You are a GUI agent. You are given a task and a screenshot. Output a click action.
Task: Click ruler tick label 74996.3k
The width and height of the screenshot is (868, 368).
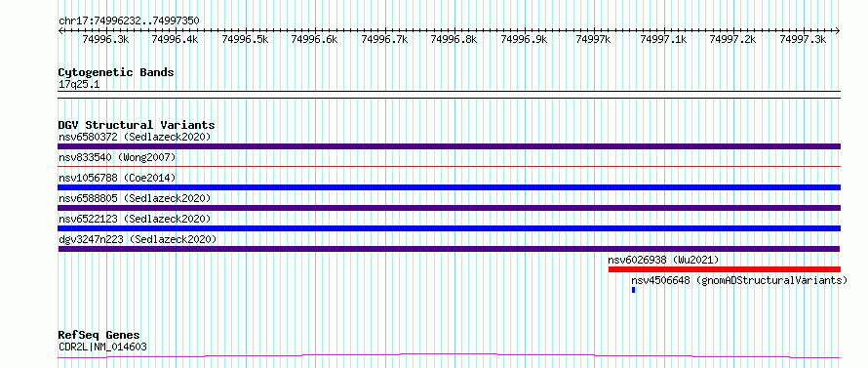point(105,39)
